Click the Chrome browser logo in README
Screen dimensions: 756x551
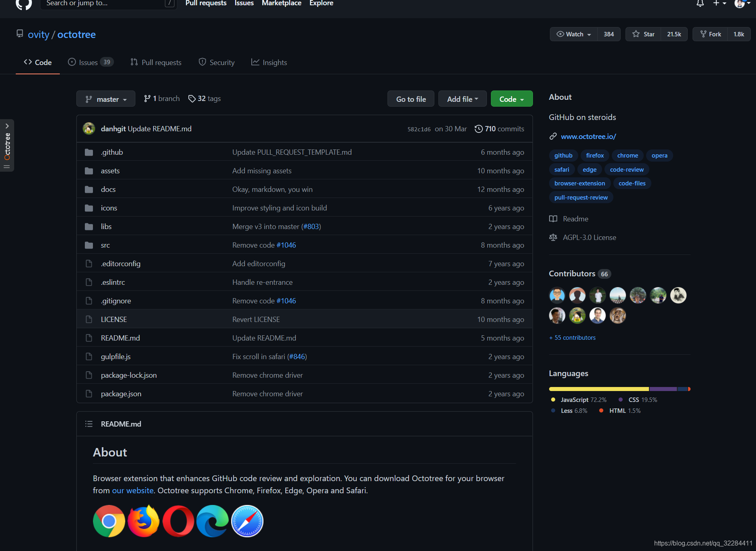pos(109,521)
